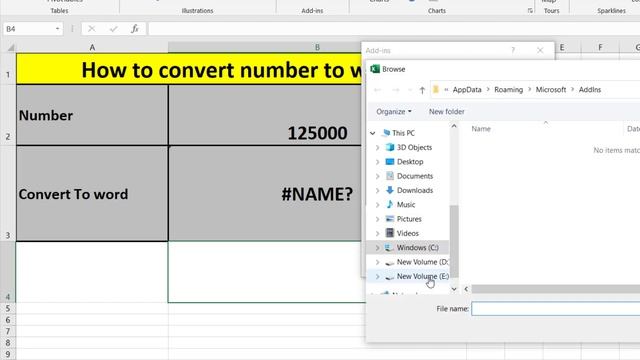Click the Select All corner triangle
The width and height of the screenshot is (640, 360).
coord(10,47)
